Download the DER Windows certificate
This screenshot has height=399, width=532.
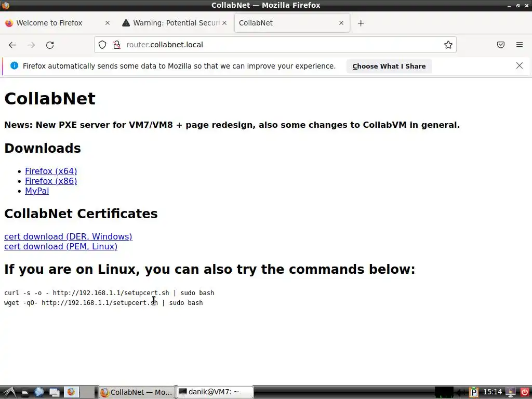pyautogui.click(x=68, y=236)
